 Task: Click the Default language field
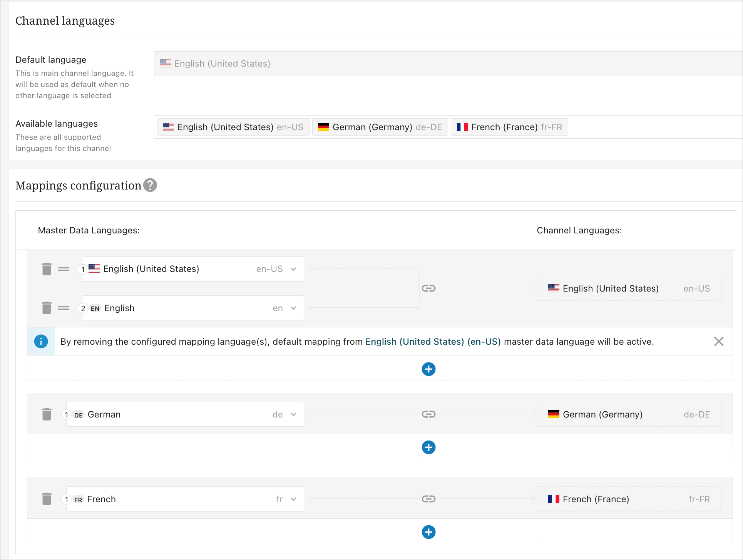[447, 64]
